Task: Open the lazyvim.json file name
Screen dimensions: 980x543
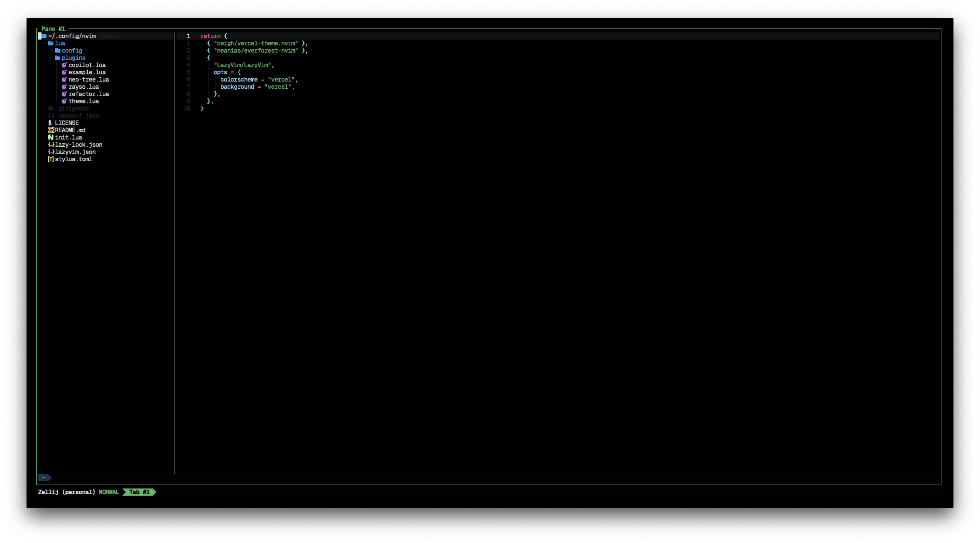Action: [x=75, y=152]
